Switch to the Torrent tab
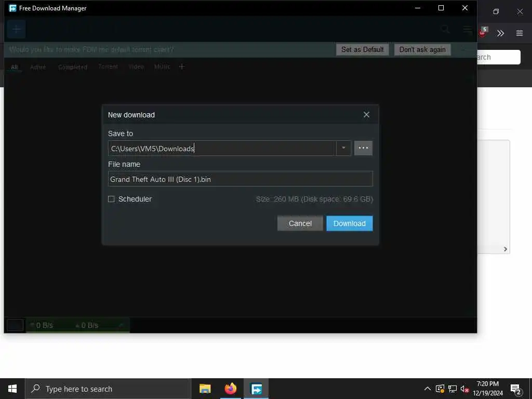The height and width of the screenshot is (399, 532). pyautogui.click(x=108, y=66)
